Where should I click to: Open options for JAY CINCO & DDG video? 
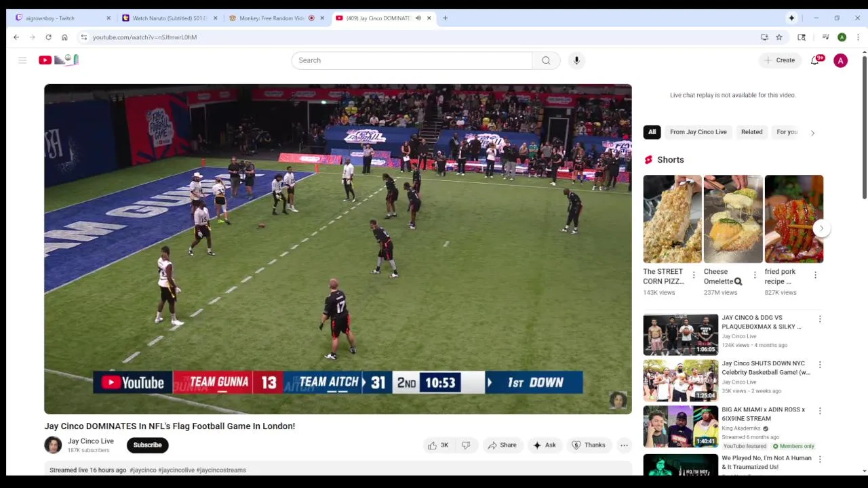[x=820, y=319]
